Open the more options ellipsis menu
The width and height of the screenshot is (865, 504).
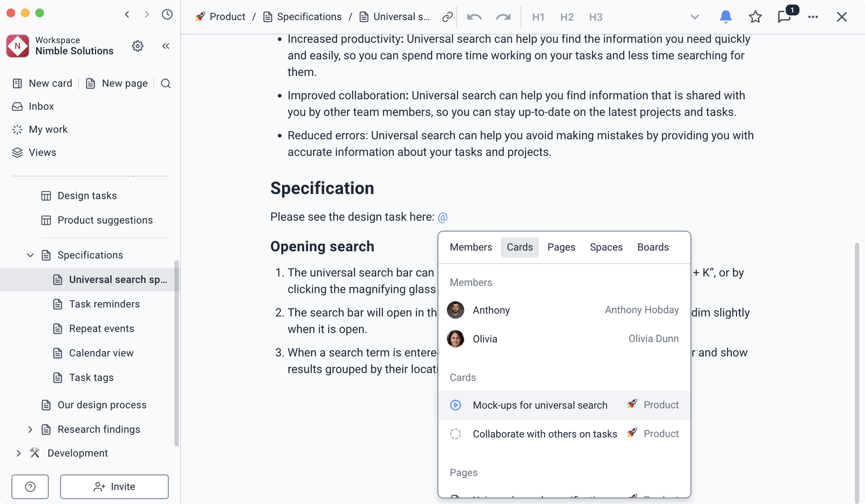pos(813,17)
